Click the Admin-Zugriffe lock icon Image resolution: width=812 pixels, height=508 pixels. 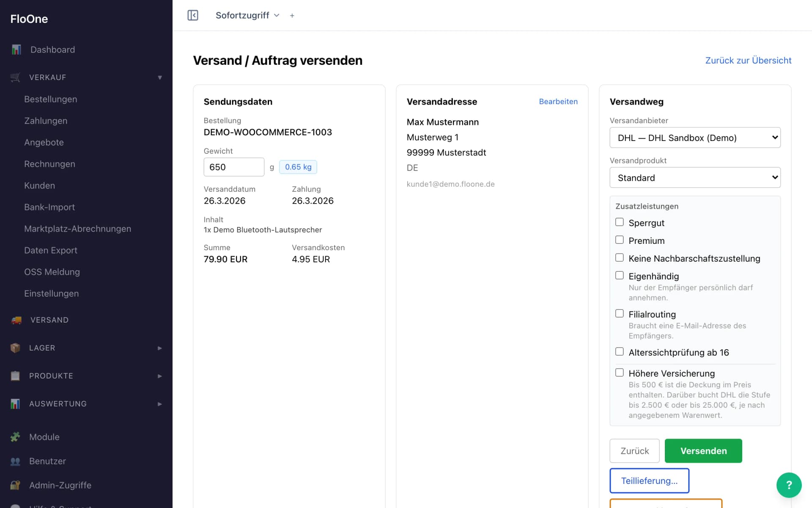[x=15, y=485]
